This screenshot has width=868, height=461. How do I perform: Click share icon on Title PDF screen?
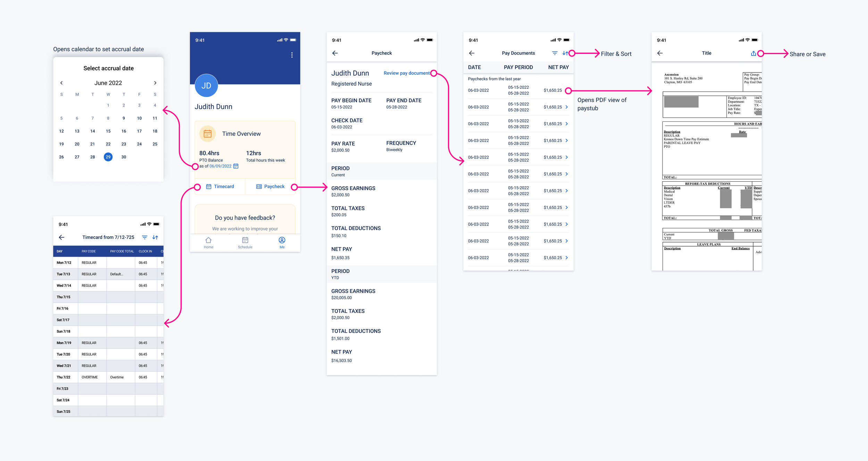click(753, 53)
